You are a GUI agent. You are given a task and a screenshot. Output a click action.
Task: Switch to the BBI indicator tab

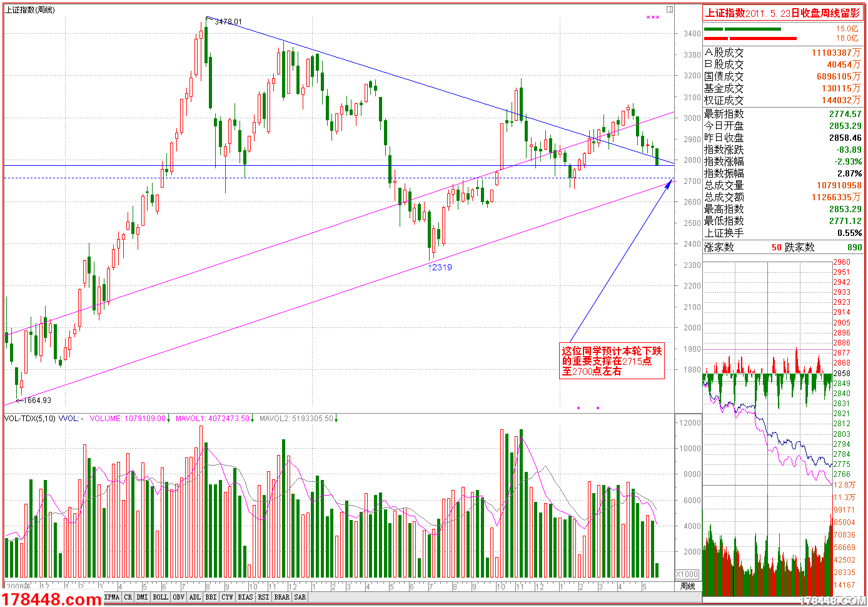211,597
